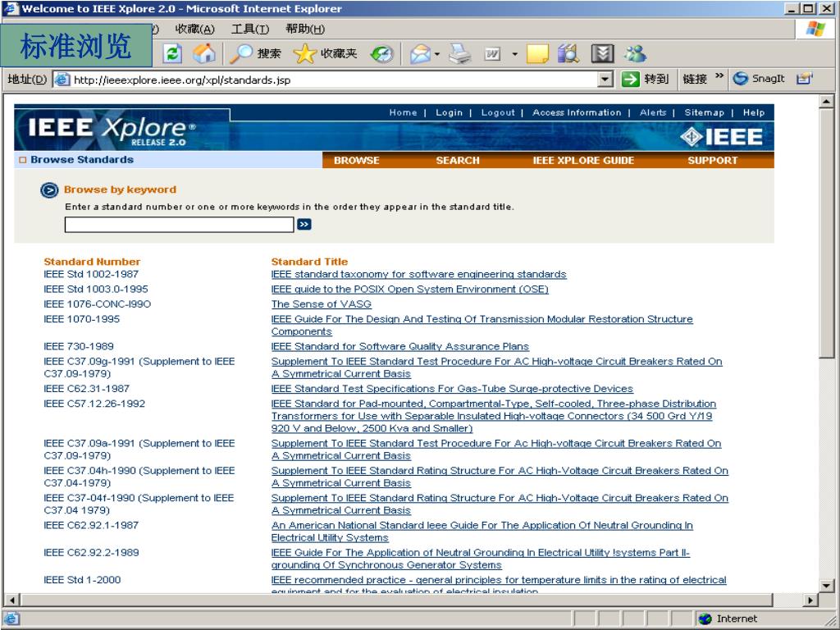Viewport: 840px width, 630px height.
Task: Open Synchronous Generator Systems grounding guide link
Action: tap(481, 559)
